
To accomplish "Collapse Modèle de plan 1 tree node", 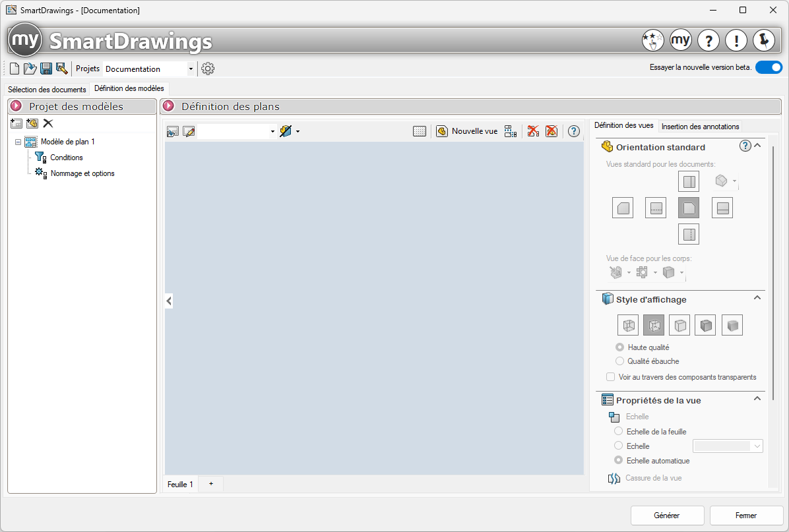I will click(x=18, y=142).
